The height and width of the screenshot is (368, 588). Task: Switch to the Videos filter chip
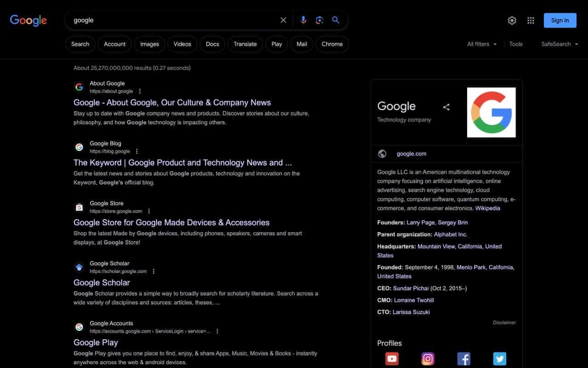[182, 44]
